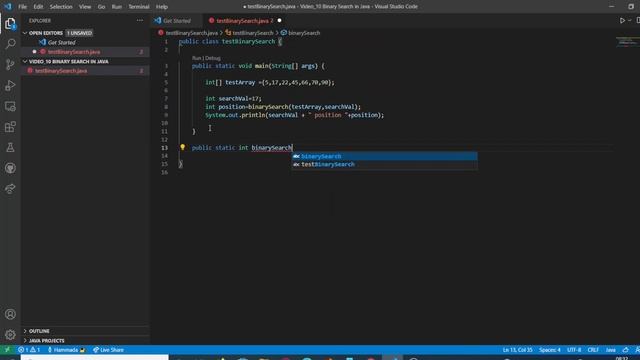640x360 pixels.
Task: Open the Search view icon
Action: (x=10, y=43)
